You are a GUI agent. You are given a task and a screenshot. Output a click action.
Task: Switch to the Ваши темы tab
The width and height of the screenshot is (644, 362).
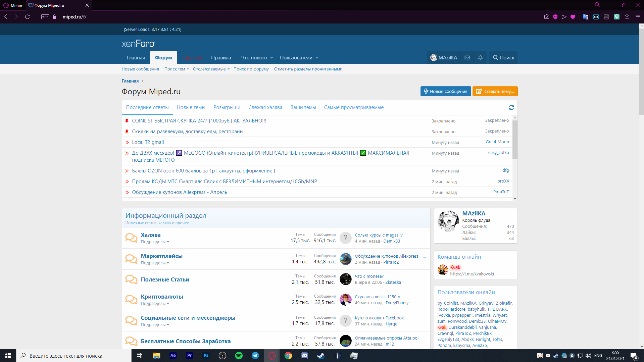point(303,107)
